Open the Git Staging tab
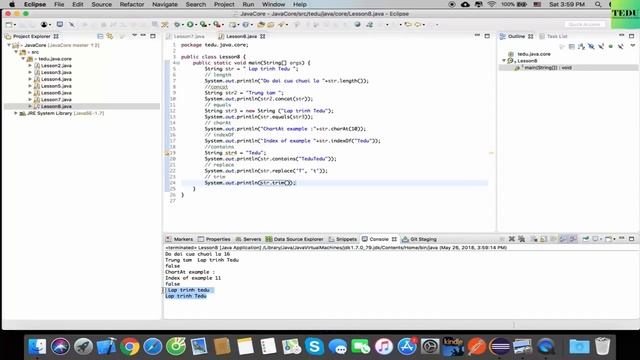 tap(419, 239)
